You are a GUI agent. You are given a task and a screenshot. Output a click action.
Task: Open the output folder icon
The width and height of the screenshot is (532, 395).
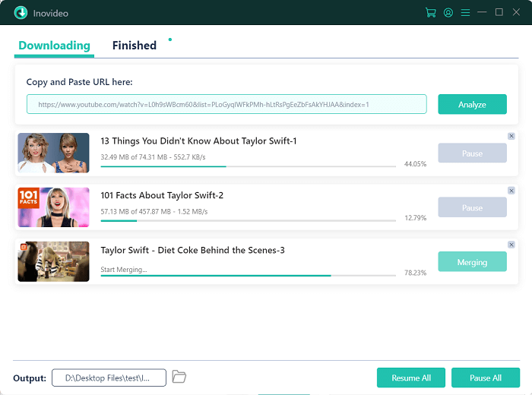tap(179, 377)
